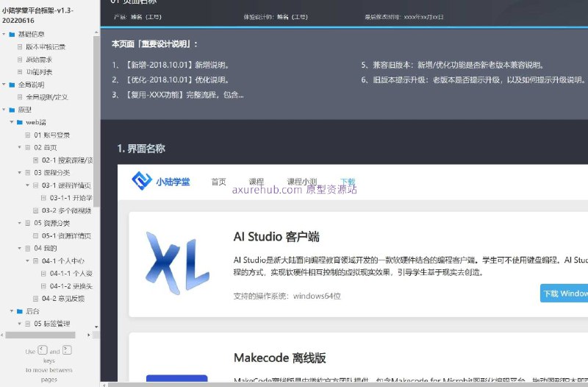Collapse the 02 首页 page arrow
This screenshot has height=387, width=588.
pyautogui.click(x=20, y=147)
